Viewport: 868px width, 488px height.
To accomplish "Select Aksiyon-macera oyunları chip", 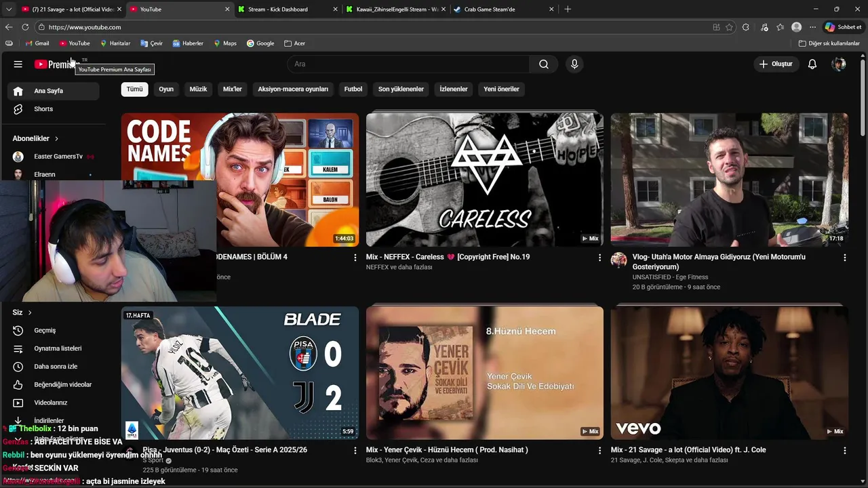I will (293, 89).
